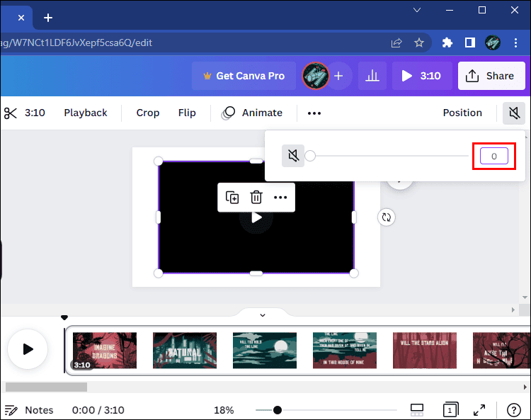Open the Crop option
Viewport: 531px width, 420px height.
tap(147, 113)
